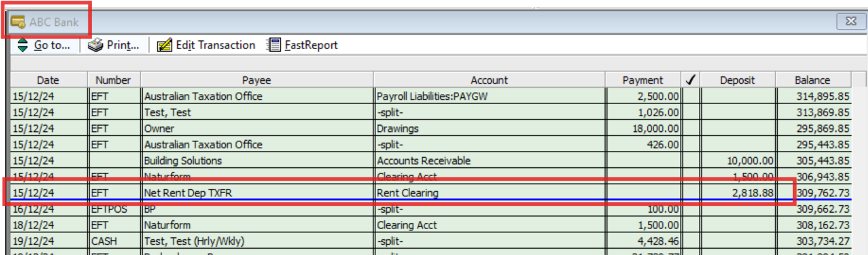Viewport: 868px width, 255px height.
Task: Click cleared cell for Net Rent Dep TXFR row
Action: point(691,193)
